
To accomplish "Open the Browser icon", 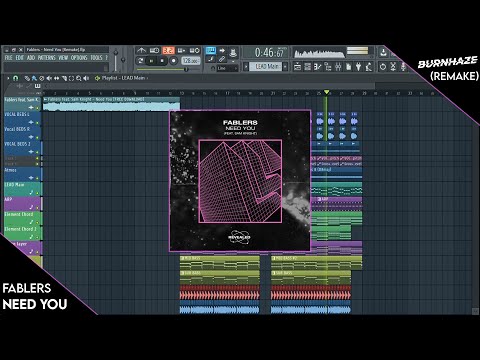I will click(x=328, y=67).
